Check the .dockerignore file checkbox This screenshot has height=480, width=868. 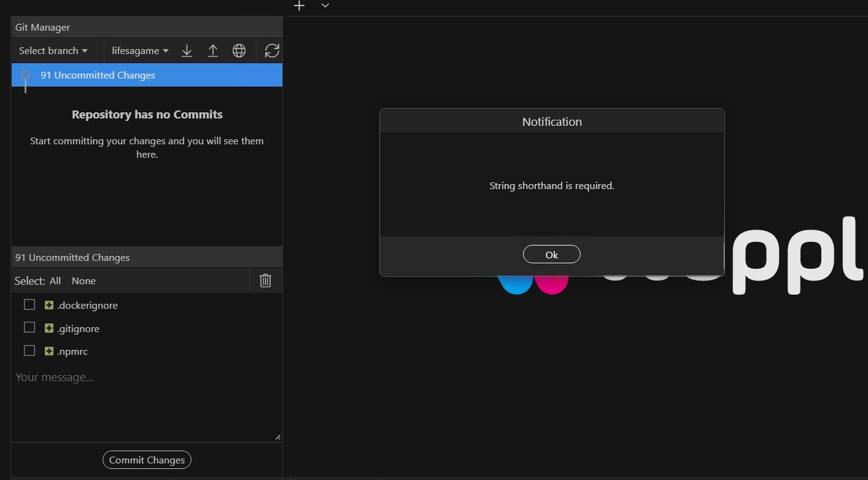(x=29, y=304)
